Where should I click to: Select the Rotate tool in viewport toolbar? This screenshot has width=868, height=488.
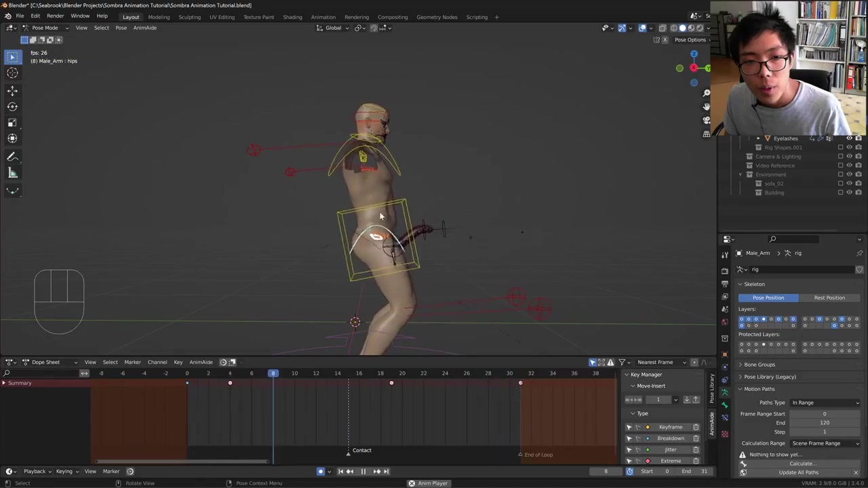coord(12,106)
